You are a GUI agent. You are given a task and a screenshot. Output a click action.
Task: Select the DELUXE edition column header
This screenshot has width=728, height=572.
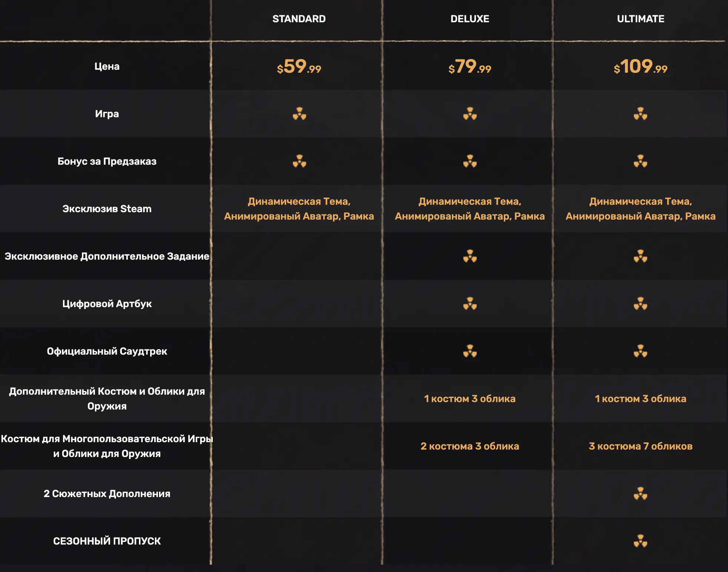point(470,19)
